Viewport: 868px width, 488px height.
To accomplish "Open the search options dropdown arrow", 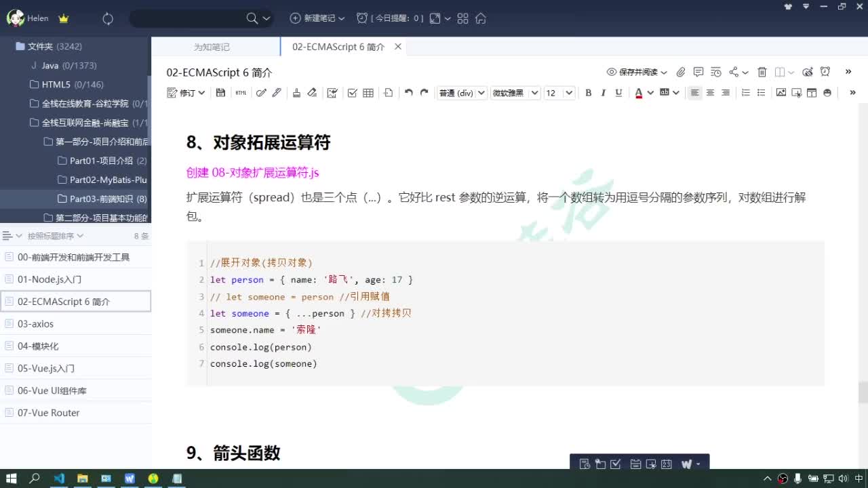I will point(266,18).
